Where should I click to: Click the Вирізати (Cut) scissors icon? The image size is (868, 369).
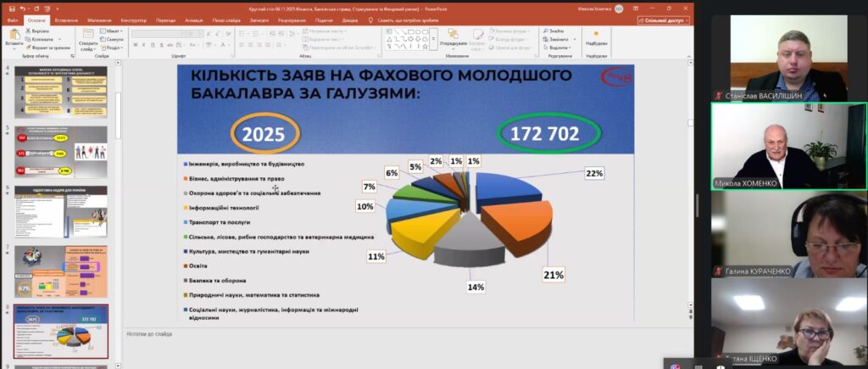click(28, 31)
